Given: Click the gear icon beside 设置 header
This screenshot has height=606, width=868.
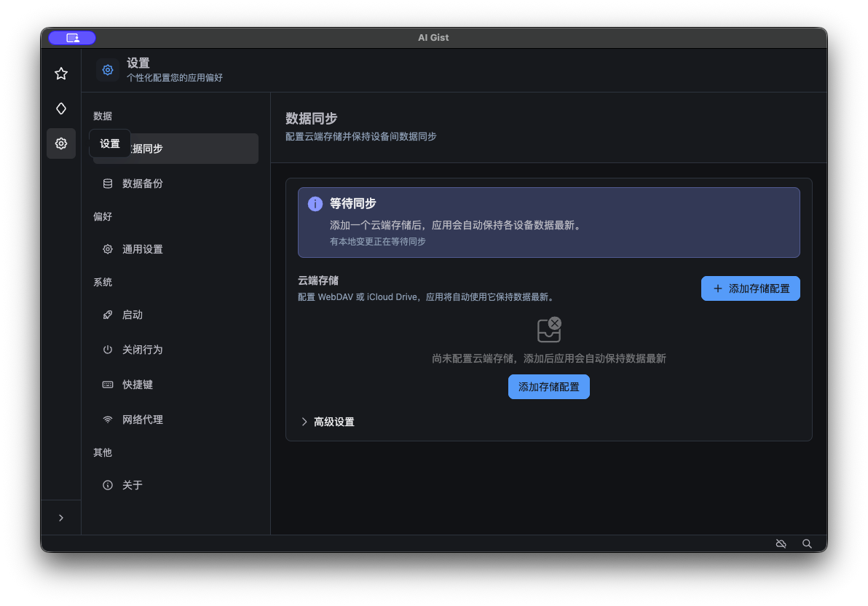Looking at the screenshot, I should [107, 70].
